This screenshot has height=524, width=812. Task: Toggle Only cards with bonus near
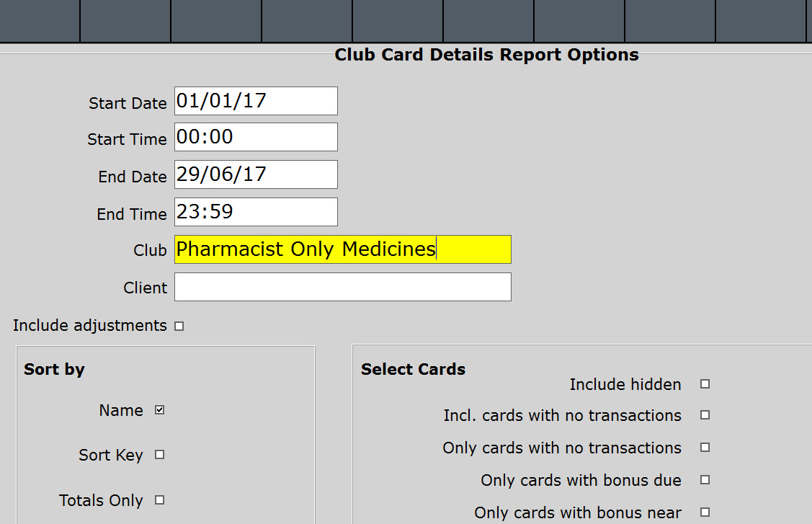pyautogui.click(x=705, y=512)
